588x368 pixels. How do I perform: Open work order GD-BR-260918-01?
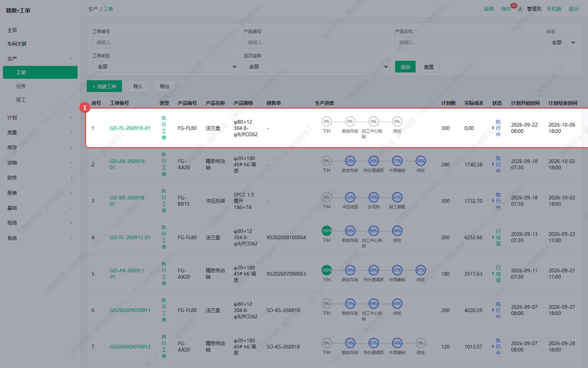pos(128,201)
